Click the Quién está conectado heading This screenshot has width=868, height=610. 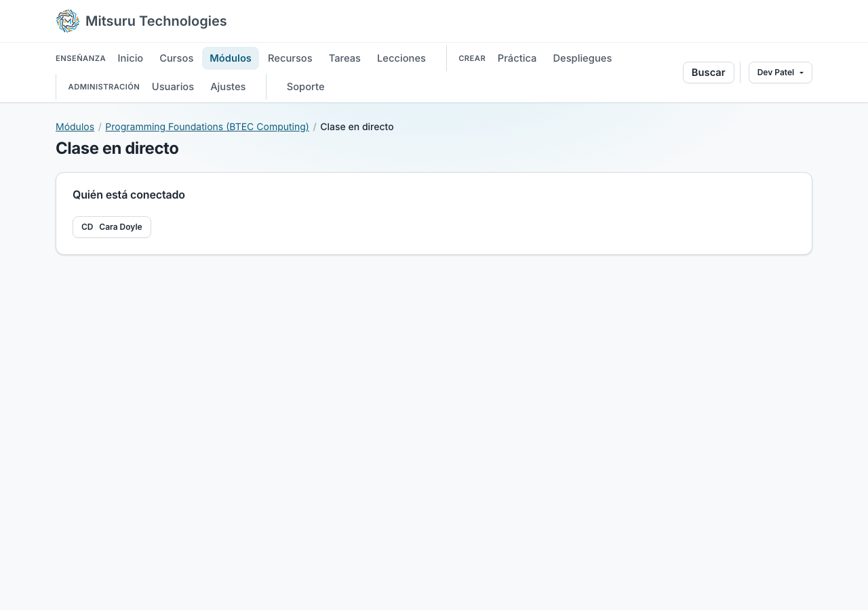(x=129, y=195)
